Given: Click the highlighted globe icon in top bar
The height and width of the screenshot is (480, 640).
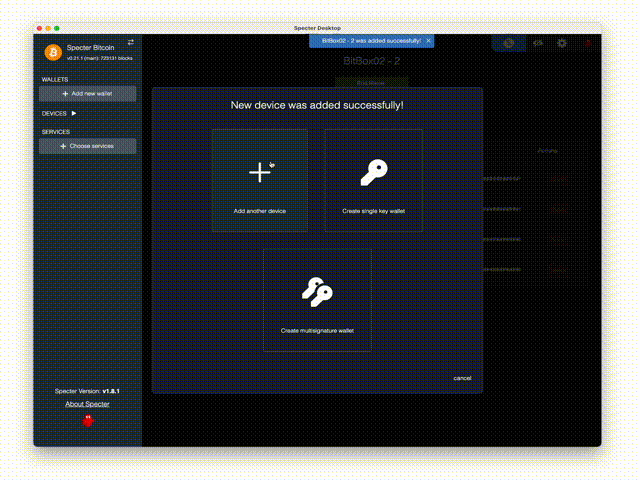Looking at the screenshot, I should tap(509, 43).
